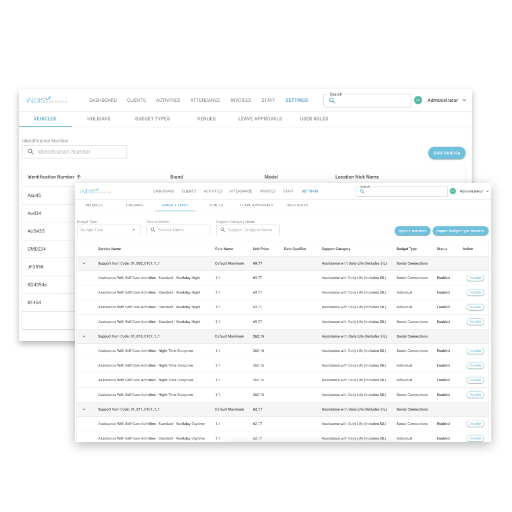Collapse the first Support Item Code group row

(84, 263)
